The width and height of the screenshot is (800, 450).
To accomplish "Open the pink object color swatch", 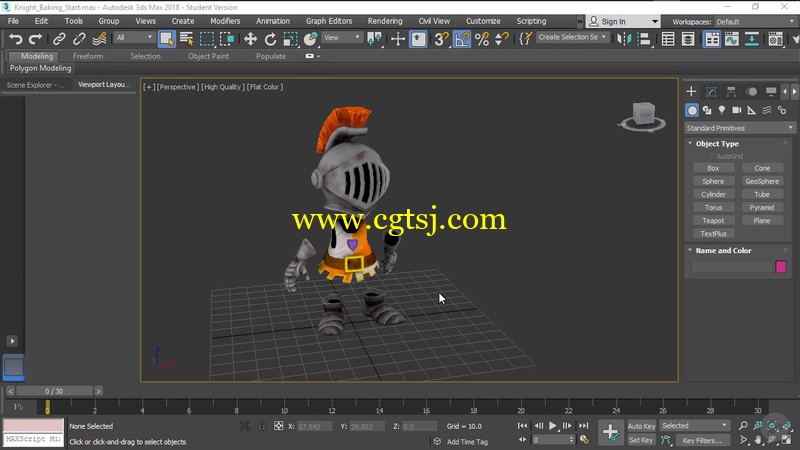I will point(781,266).
